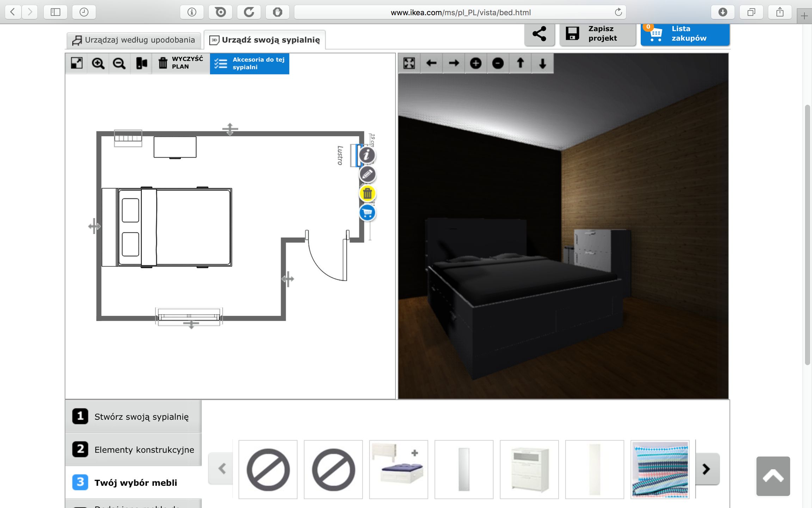
Task: Click the scroll-to-top chevron button
Action: (773, 476)
